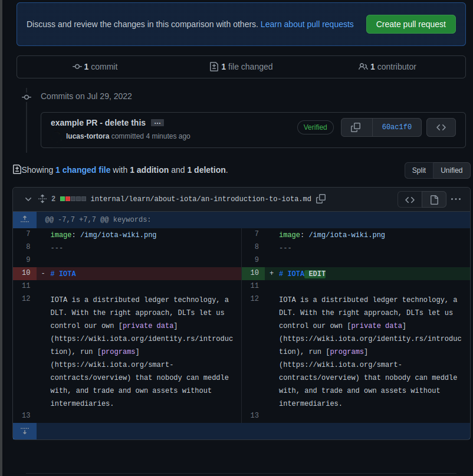Open Learn about pull requests link
Viewport: 473px width, 476px height.
307,24
